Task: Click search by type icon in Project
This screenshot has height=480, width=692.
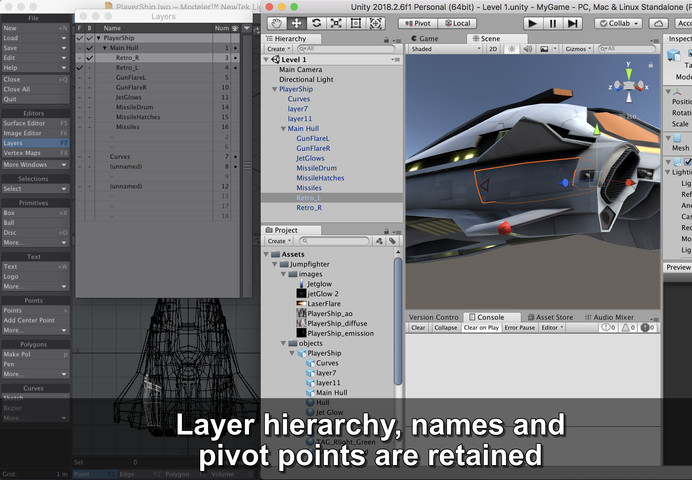Action: pos(379,241)
